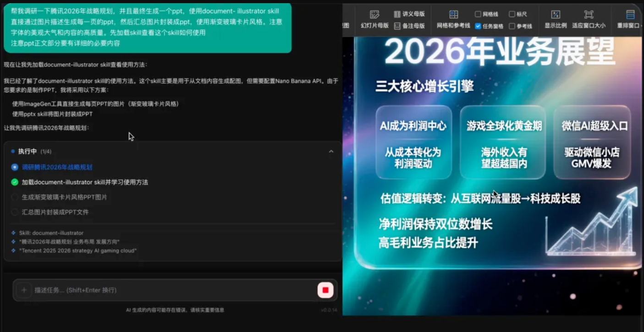Click 从成本转化为利润驱动 text on slide
Screen dimensions: 644x332
(x=413, y=158)
